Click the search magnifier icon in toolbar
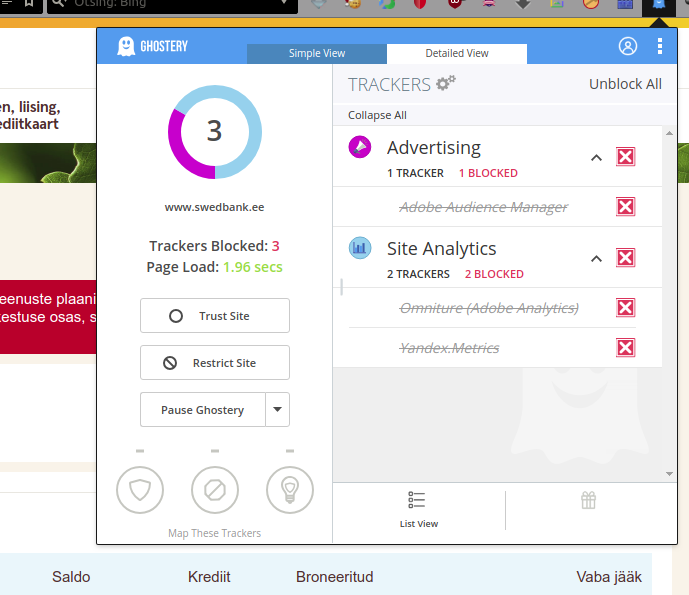The image size is (689, 595). click(x=59, y=4)
